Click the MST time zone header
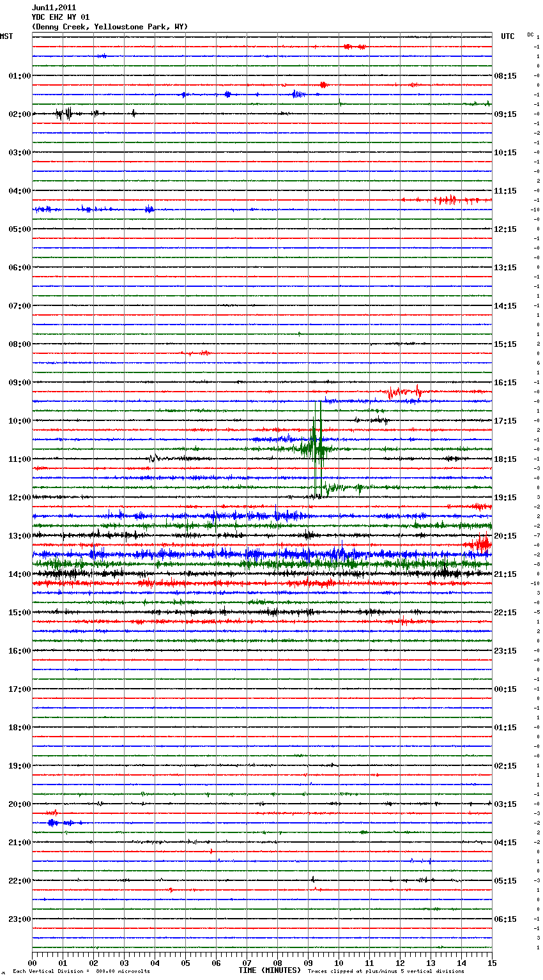 [6, 36]
